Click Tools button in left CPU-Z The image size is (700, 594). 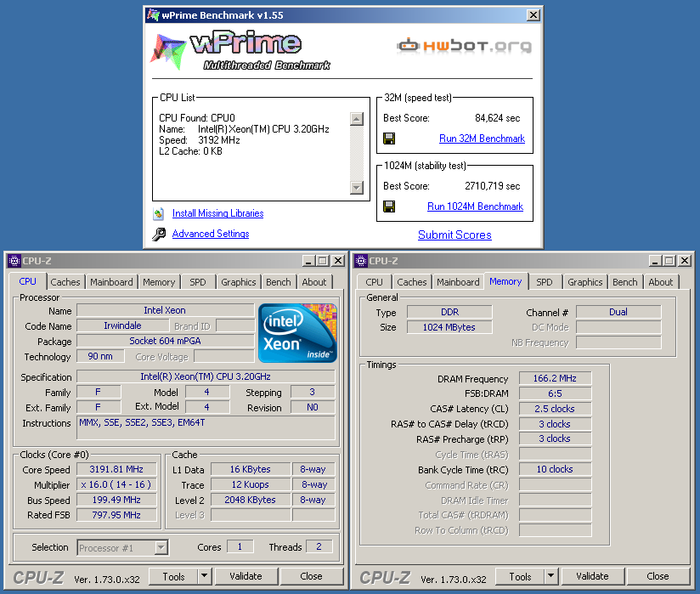[x=173, y=577]
